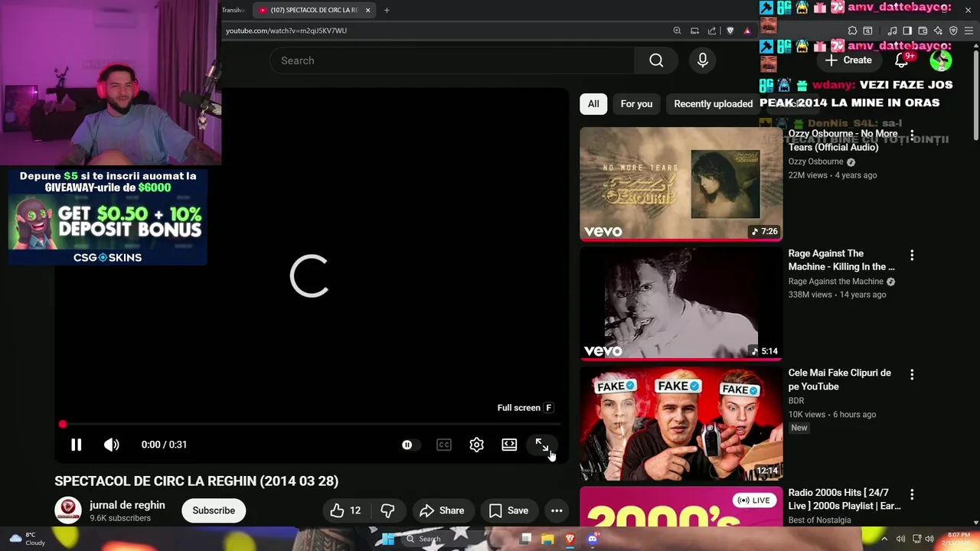Viewport: 980px width, 551px height.
Task: Open the Brave VPN shield icon
Action: tap(953, 31)
